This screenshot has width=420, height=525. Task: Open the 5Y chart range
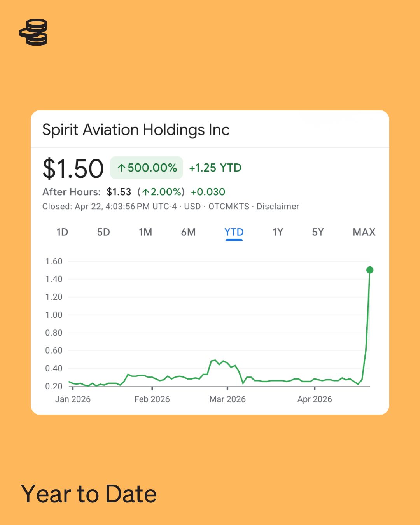pos(318,232)
